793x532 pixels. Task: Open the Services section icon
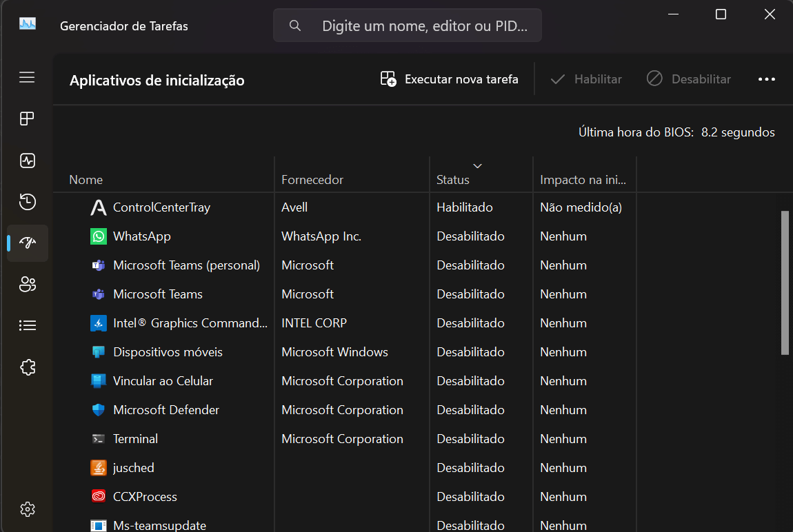coord(27,367)
